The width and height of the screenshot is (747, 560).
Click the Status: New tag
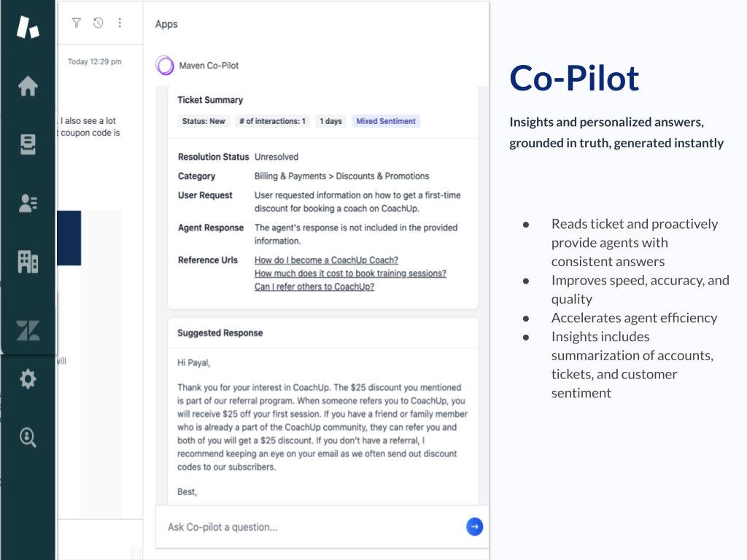204,121
